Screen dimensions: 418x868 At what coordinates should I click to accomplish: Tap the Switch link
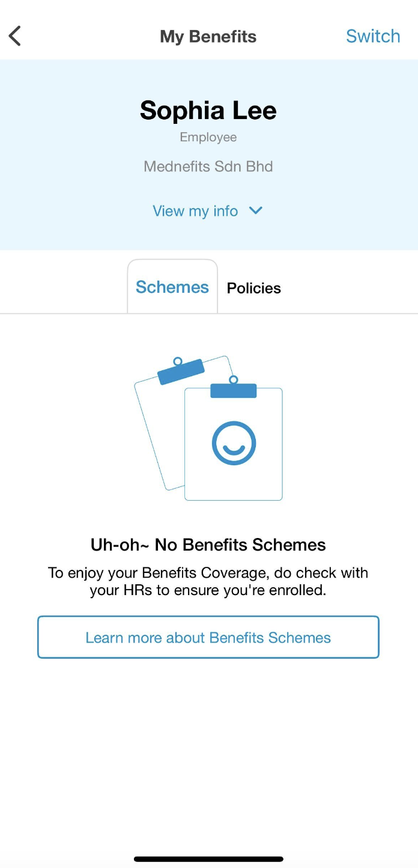[x=373, y=36]
